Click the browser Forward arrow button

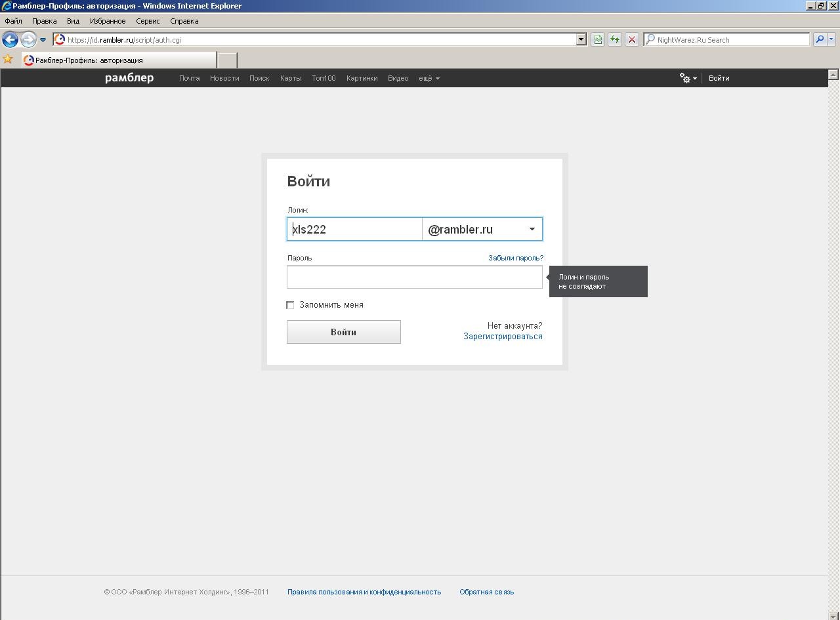pos(28,39)
